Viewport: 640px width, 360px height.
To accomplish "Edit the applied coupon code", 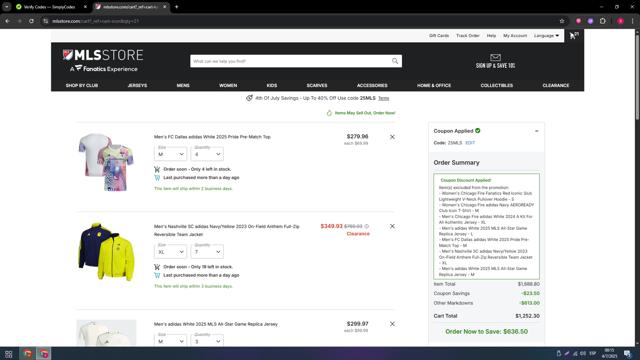I will (x=470, y=143).
